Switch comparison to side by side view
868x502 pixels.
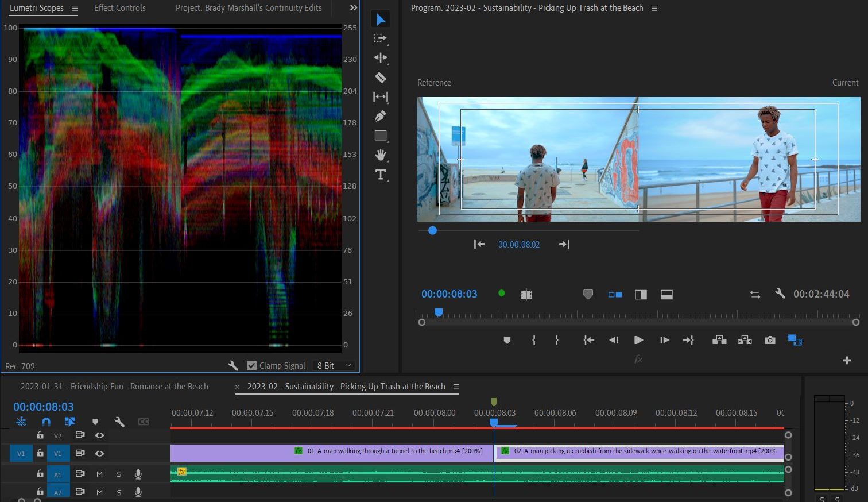pos(615,295)
